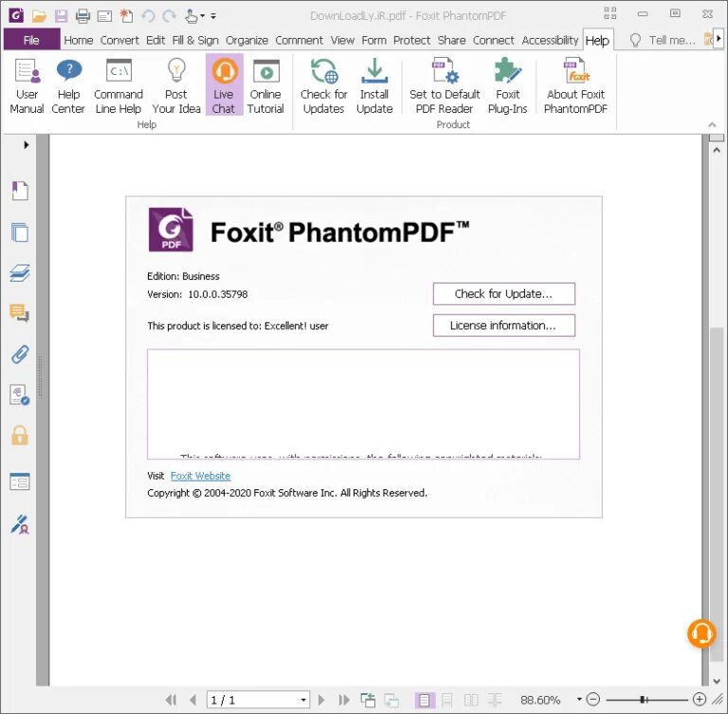
Task: Print the document via printer icon
Action: pos(82,16)
